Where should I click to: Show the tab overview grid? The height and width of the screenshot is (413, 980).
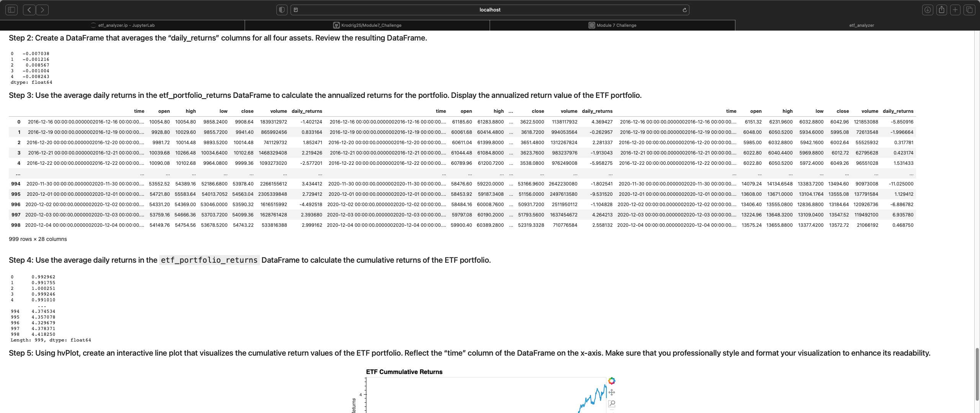(x=969, y=10)
